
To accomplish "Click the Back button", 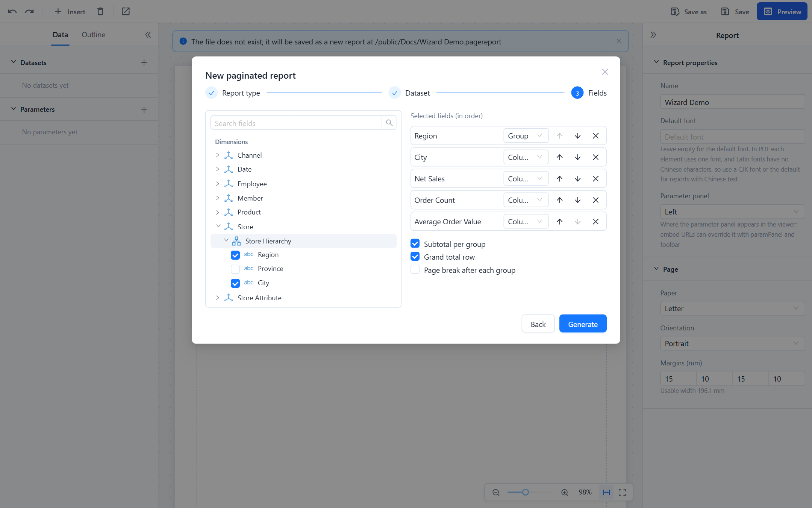I will (538, 324).
